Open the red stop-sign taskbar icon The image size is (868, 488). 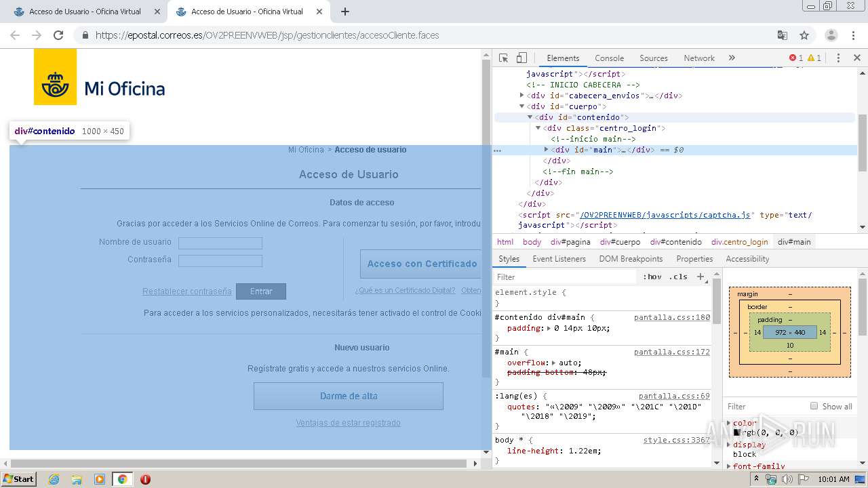click(145, 479)
